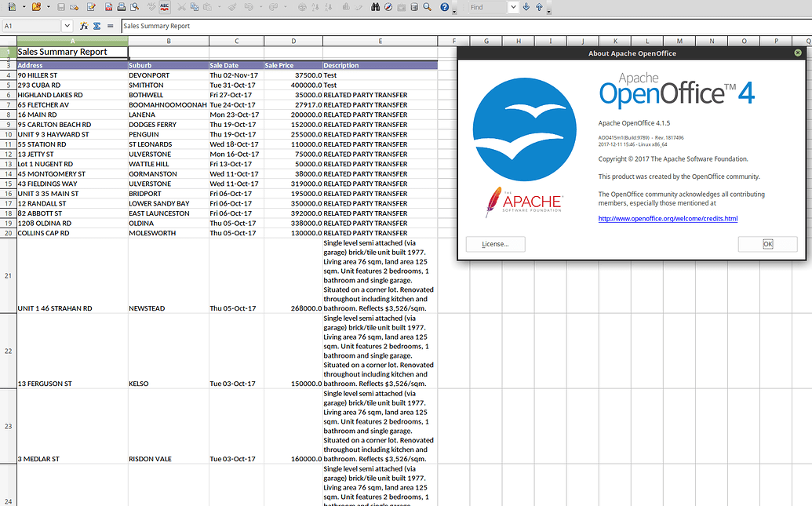Click the Function equals sign icon

coord(111,25)
